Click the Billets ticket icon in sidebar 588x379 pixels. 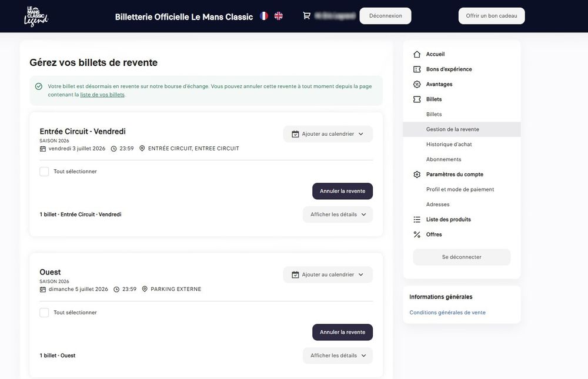point(417,99)
